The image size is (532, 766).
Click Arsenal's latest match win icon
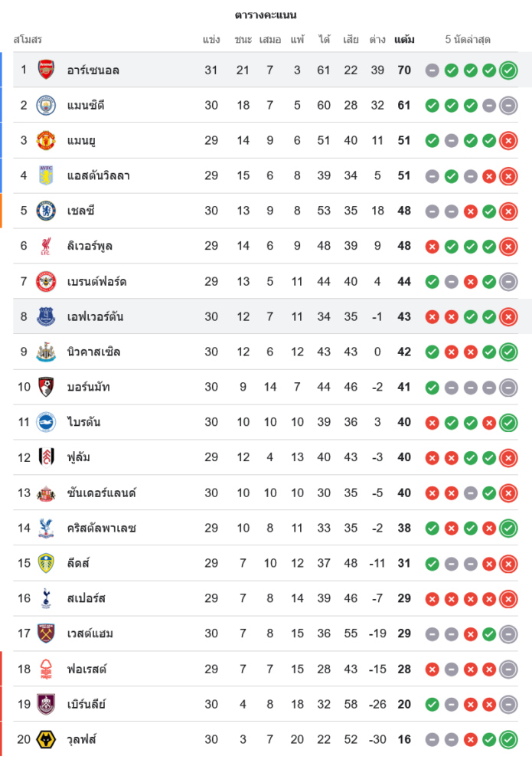[x=508, y=70]
